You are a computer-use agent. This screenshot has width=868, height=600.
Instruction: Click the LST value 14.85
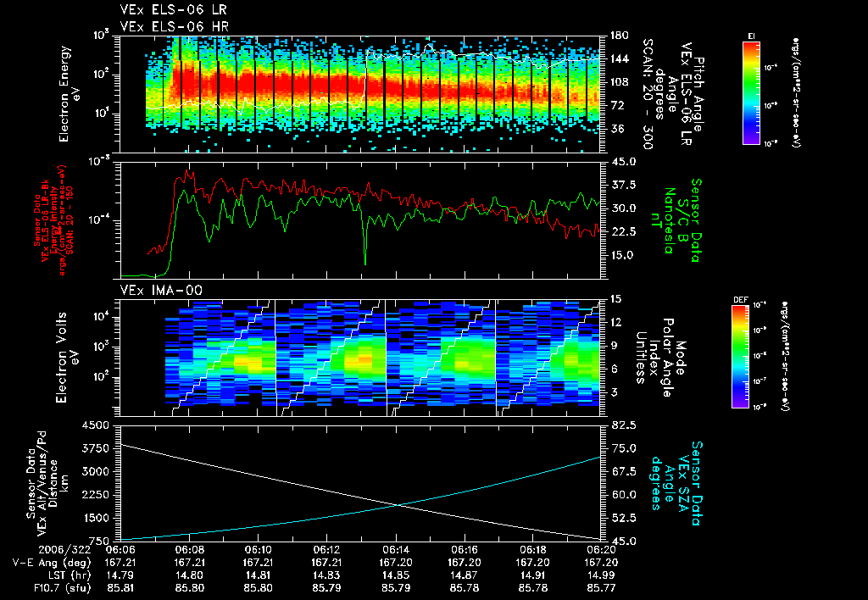(395, 575)
